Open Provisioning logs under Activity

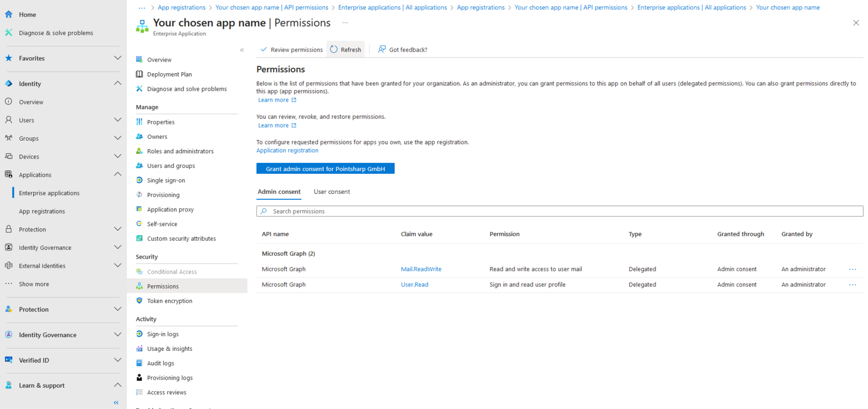click(170, 378)
